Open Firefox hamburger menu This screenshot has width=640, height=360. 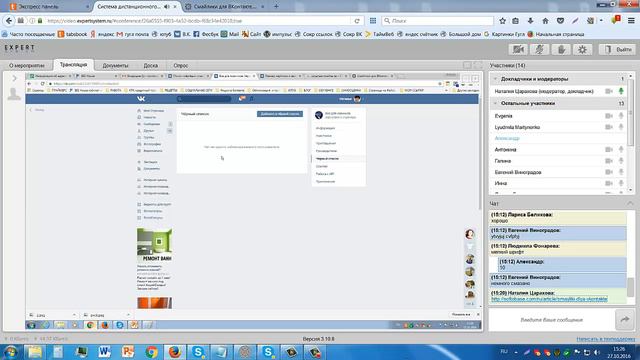[x=631, y=20]
